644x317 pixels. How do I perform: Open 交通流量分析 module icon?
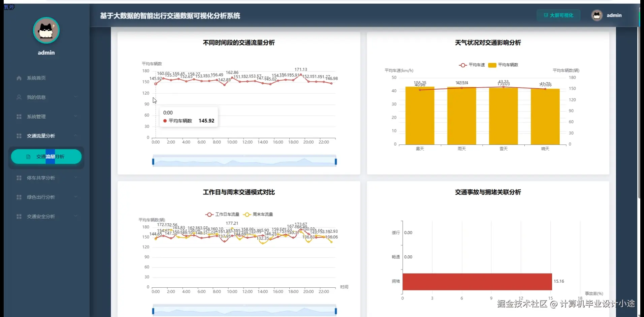point(19,136)
